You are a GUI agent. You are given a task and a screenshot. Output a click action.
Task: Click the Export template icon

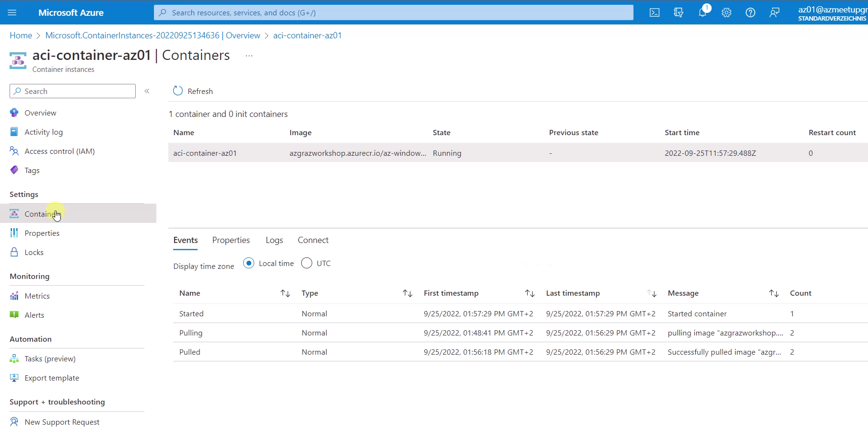tap(14, 378)
